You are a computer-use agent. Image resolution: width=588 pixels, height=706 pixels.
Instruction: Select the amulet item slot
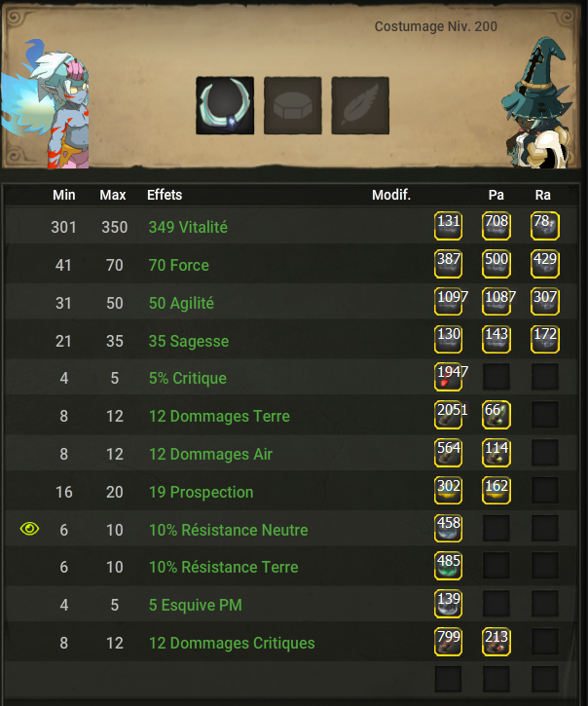tap(225, 105)
